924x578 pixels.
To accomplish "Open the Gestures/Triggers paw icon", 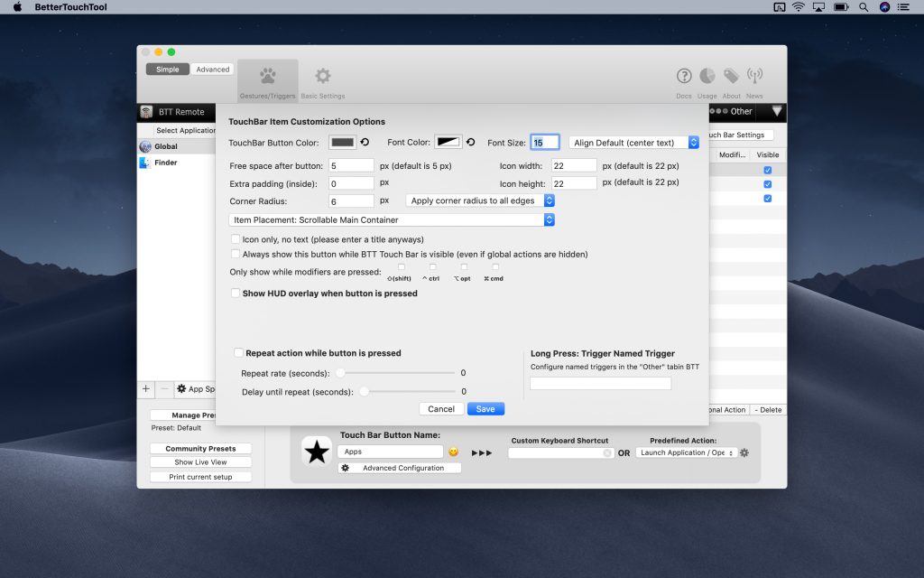I will click(267, 76).
